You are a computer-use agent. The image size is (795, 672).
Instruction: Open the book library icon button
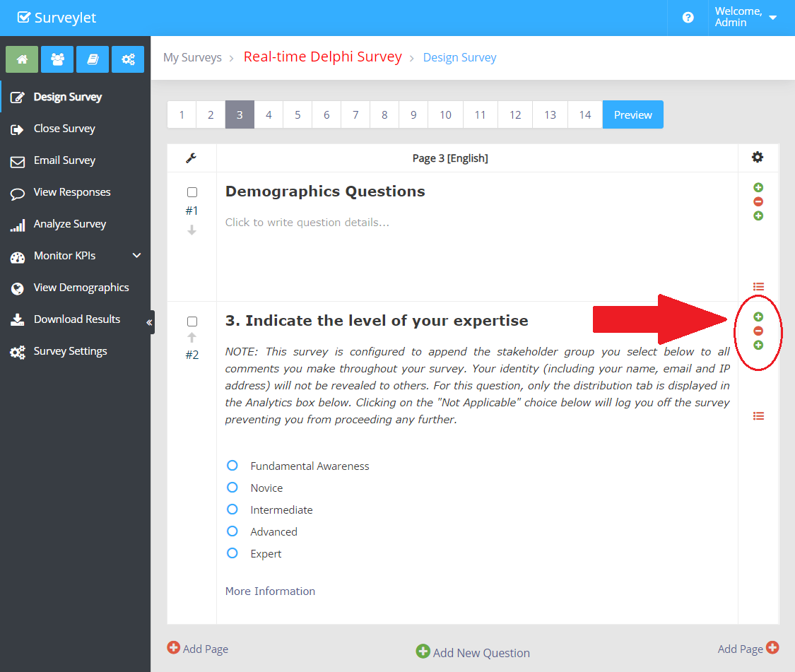[x=93, y=59]
